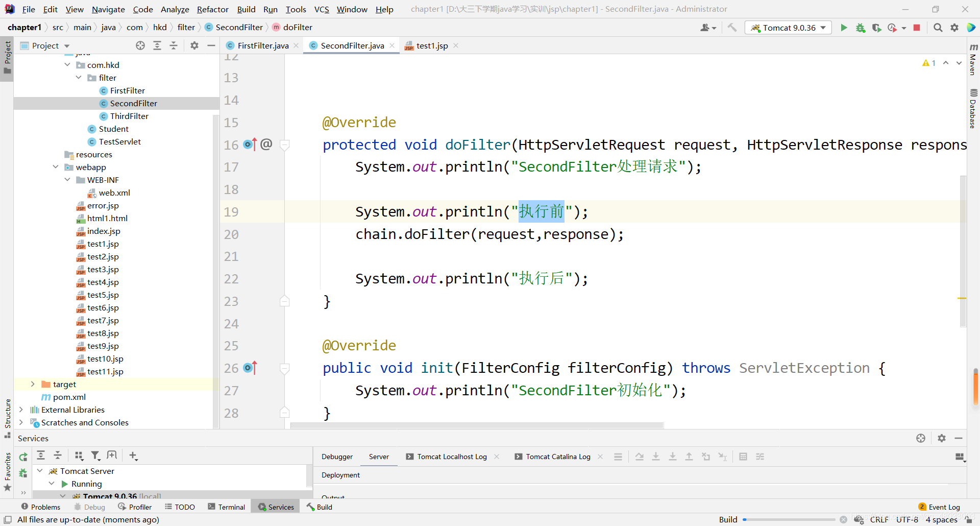Open the VCS menu
The width and height of the screenshot is (980, 526).
click(x=322, y=9)
